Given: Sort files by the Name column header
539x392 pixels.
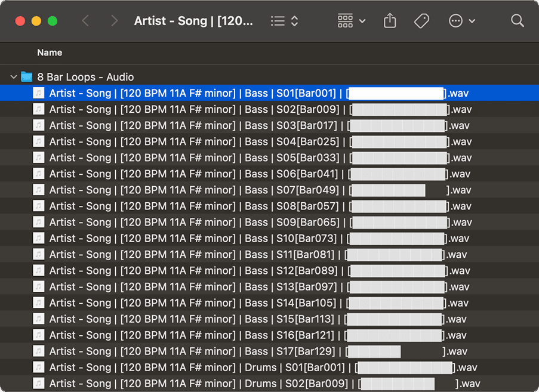Looking at the screenshot, I should (50, 53).
